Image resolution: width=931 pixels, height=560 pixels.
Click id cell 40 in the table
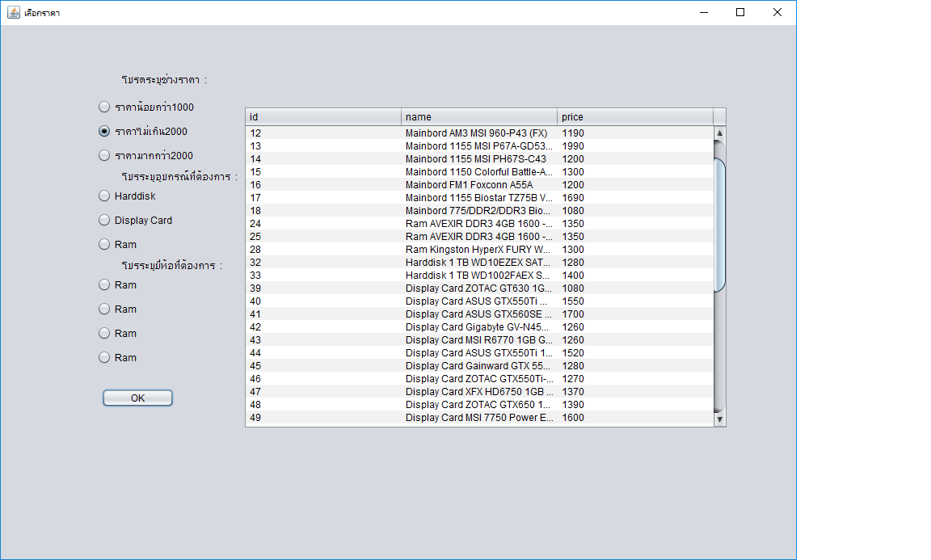[x=323, y=301]
